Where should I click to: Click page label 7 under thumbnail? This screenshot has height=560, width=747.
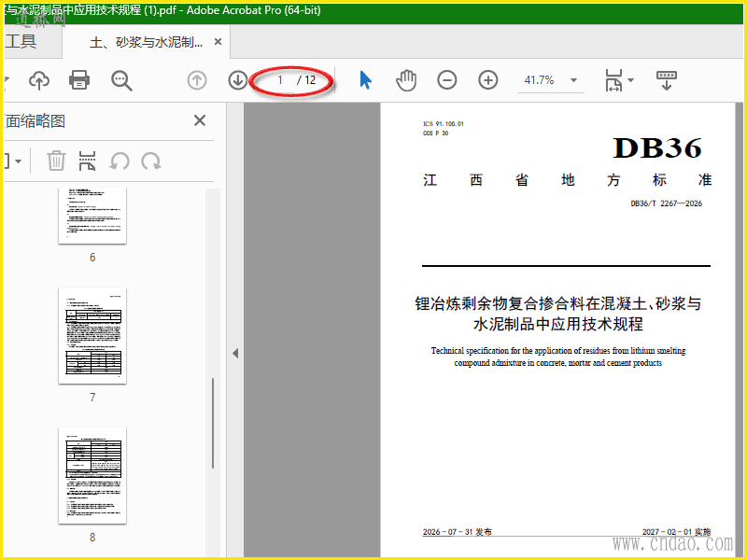pyautogui.click(x=92, y=398)
